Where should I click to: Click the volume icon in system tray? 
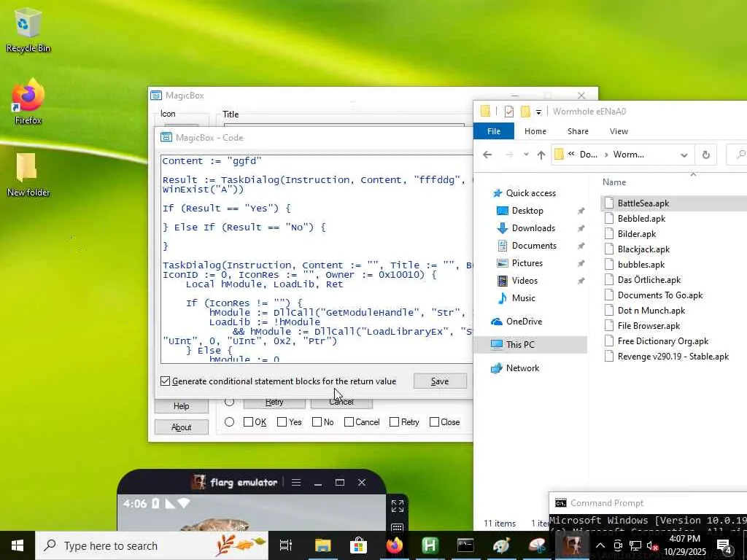coord(653,545)
